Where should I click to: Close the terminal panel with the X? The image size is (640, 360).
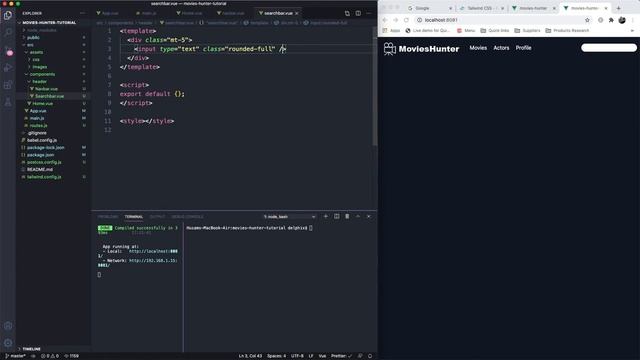point(369,216)
